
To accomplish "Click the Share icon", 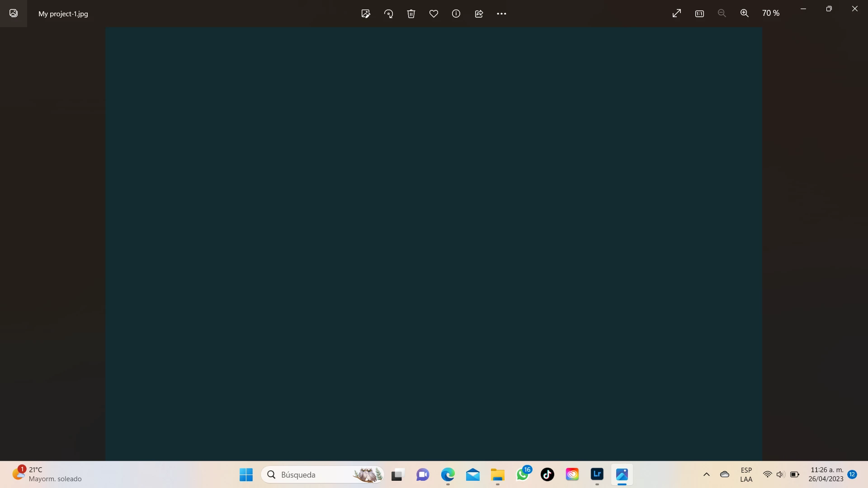I will coord(479,14).
